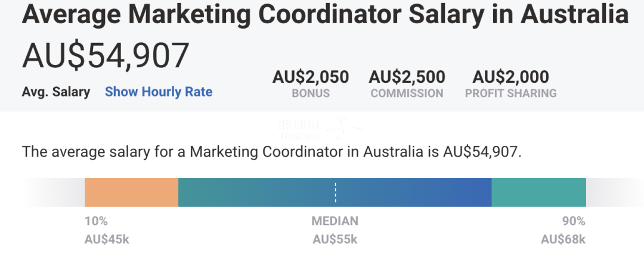Viewport: 644px width, 256px height.
Task: Click the teal 90% salary bar segment
Action: pos(538,192)
